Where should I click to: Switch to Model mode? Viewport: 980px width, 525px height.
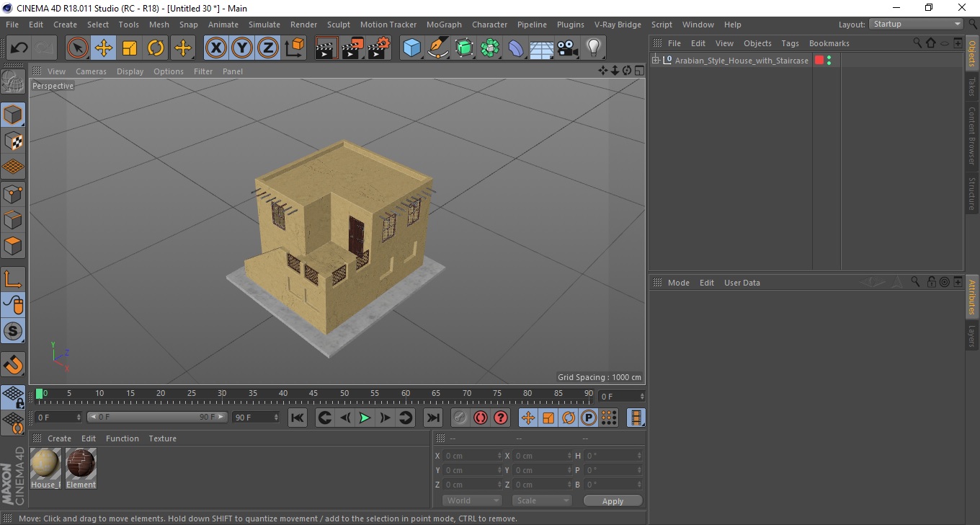tap(13, 115)
